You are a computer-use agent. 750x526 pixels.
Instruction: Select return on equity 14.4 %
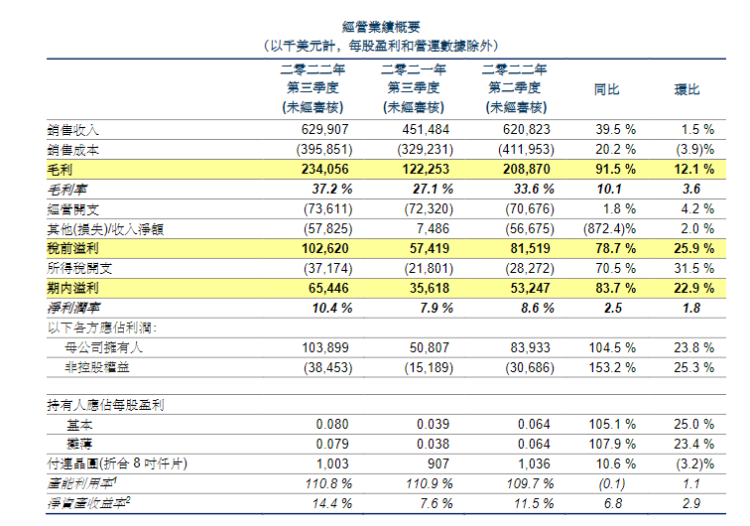[332, 504]
